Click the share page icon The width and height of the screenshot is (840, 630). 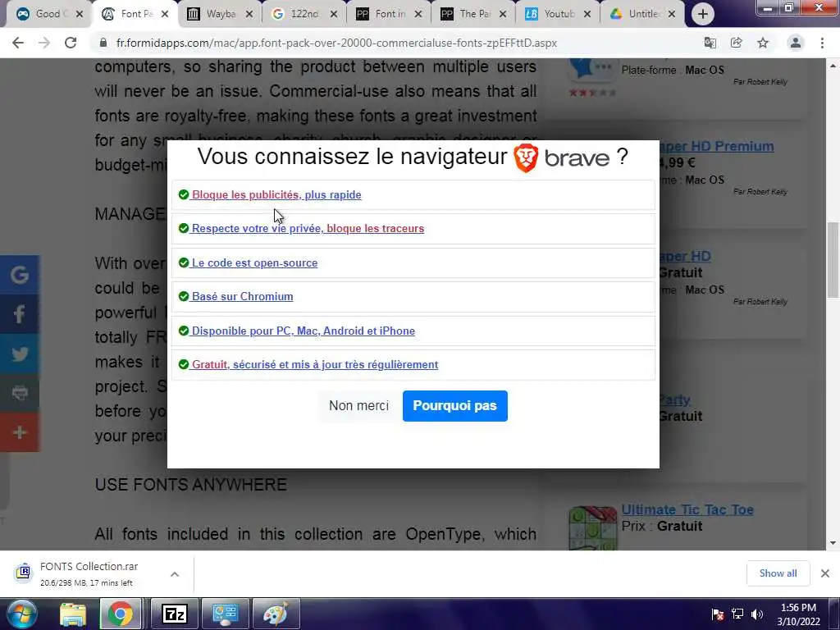click(736, 43)
